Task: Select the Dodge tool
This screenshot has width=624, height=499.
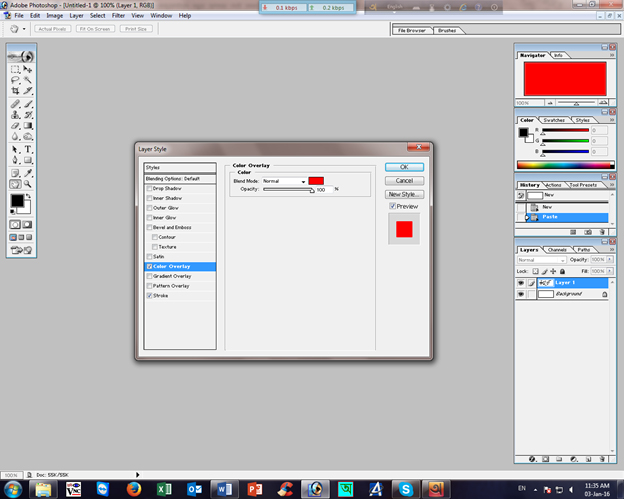Action: pos(28,136)
